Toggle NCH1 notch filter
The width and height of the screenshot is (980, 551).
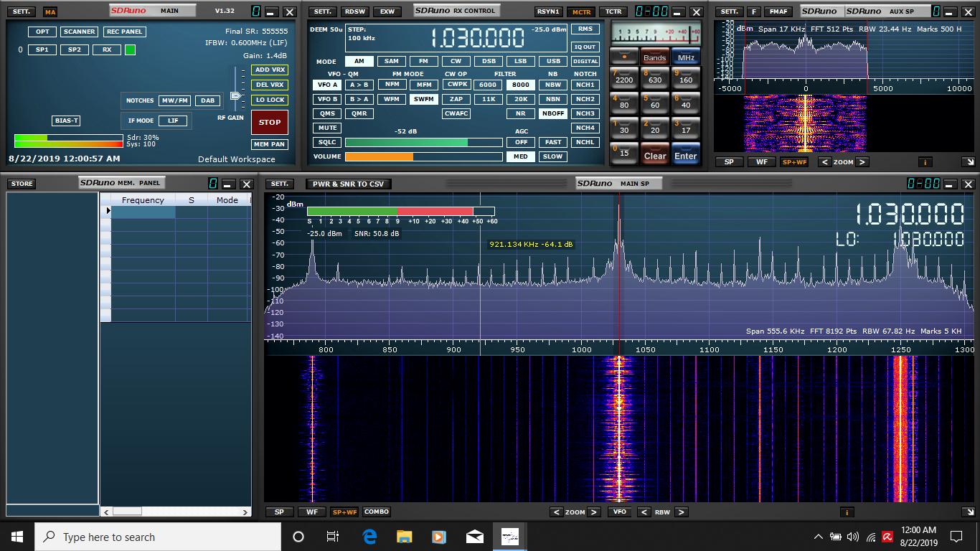(x=585, y=85)
